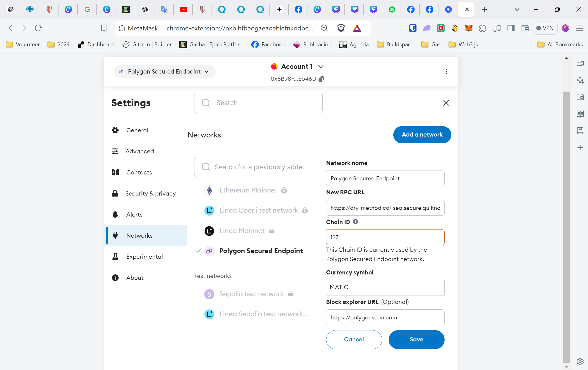Bookmark this page with the bookmark icon

click(104, 28)
